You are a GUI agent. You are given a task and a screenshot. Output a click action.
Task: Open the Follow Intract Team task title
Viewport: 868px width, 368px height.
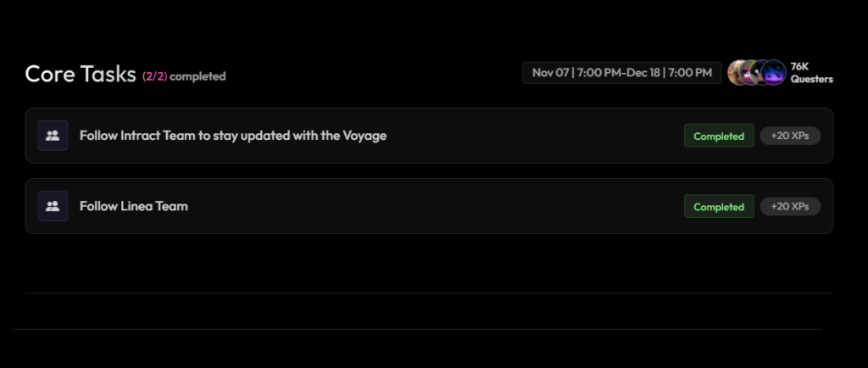(x=233, y=136)
